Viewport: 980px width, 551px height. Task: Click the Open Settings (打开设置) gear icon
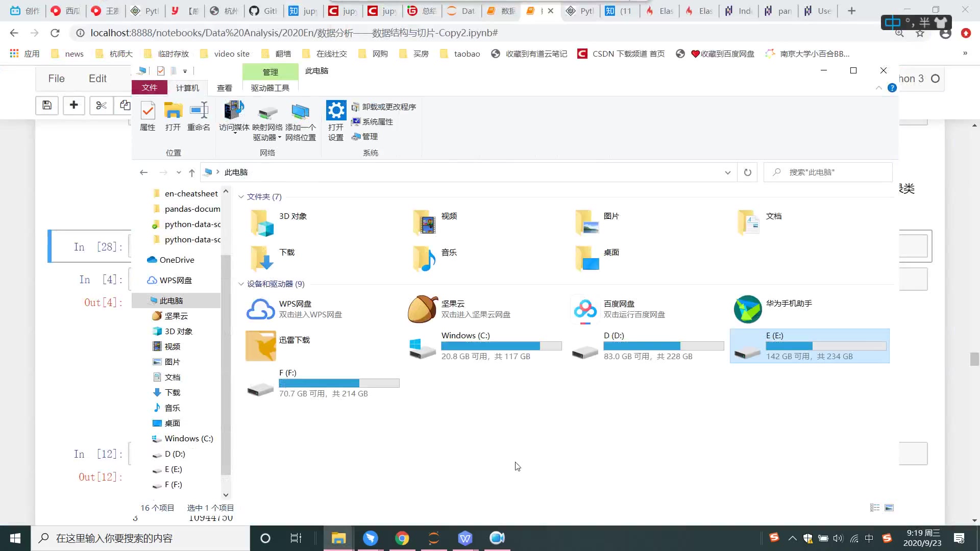click(336, 111)
